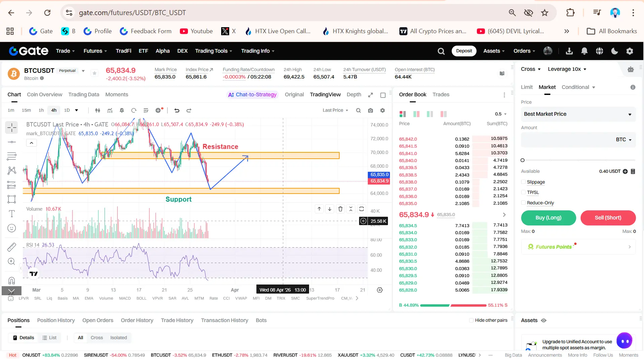Open order book more options menu
Viewport: 644px width, 359px height.
(504, 95)
